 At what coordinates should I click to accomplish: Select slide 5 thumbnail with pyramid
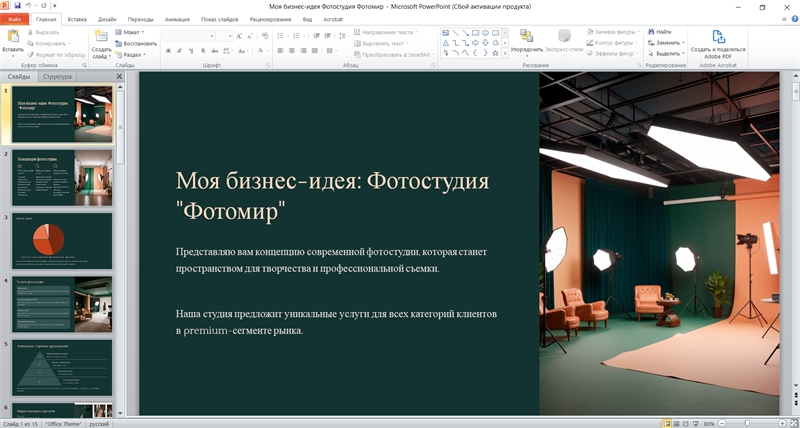tap(62, 367)
